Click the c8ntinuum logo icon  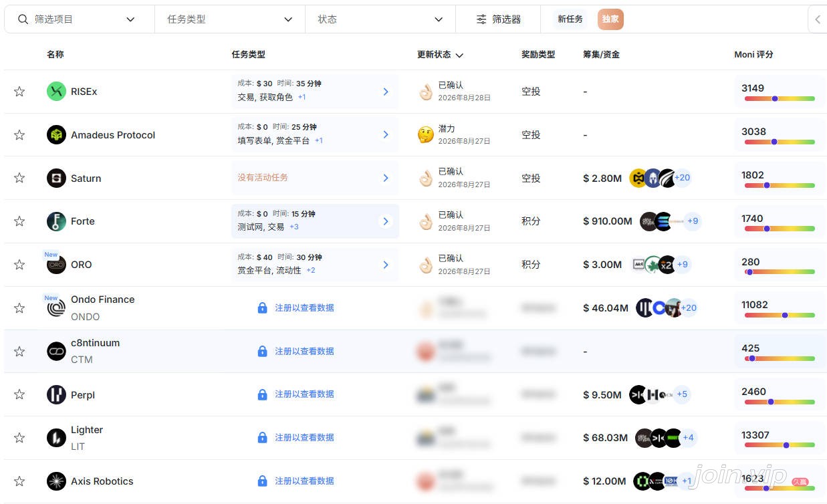coord(56,351)
